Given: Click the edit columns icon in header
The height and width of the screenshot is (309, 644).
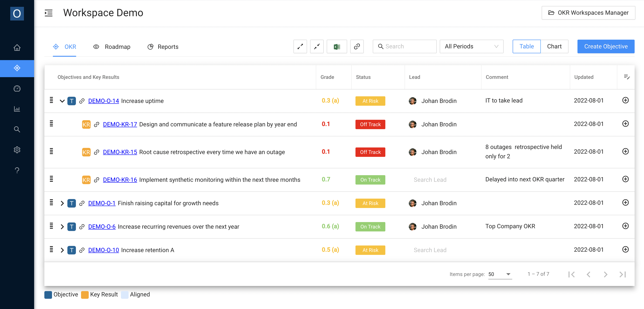Looking at the screenshot, I should (x=627, y=77).
